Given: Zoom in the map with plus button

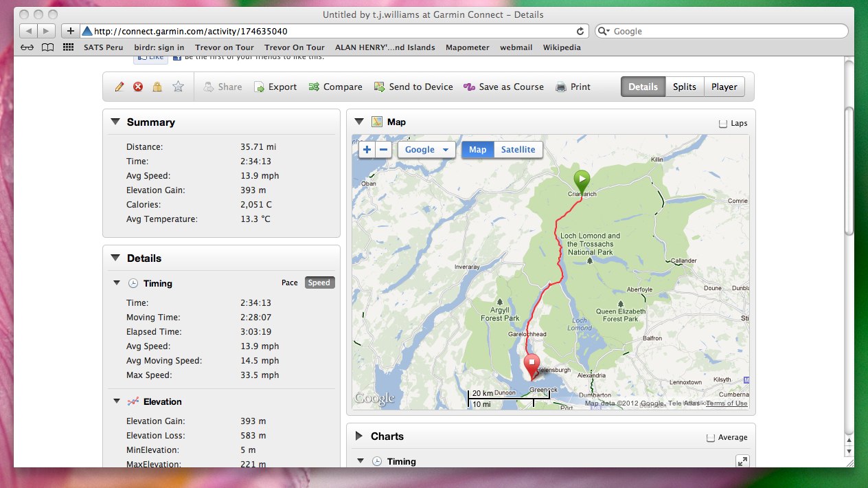Looking at the screenshot, I should (367, 150).
